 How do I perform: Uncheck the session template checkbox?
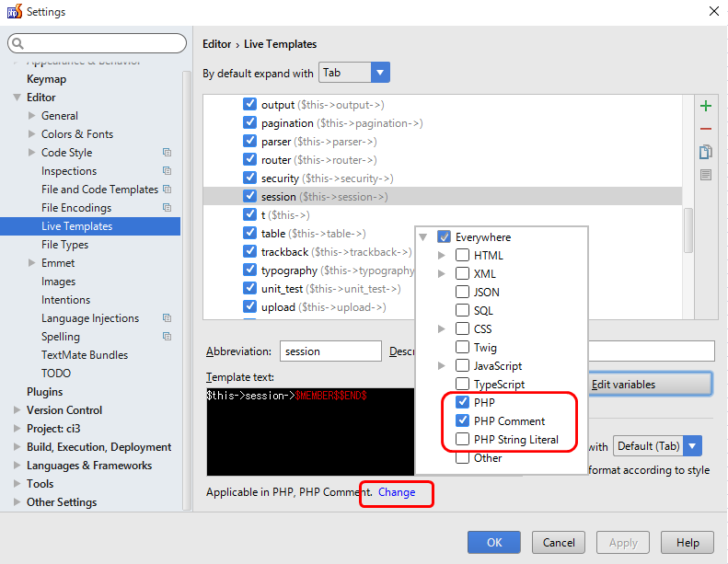tap(249, 196)
